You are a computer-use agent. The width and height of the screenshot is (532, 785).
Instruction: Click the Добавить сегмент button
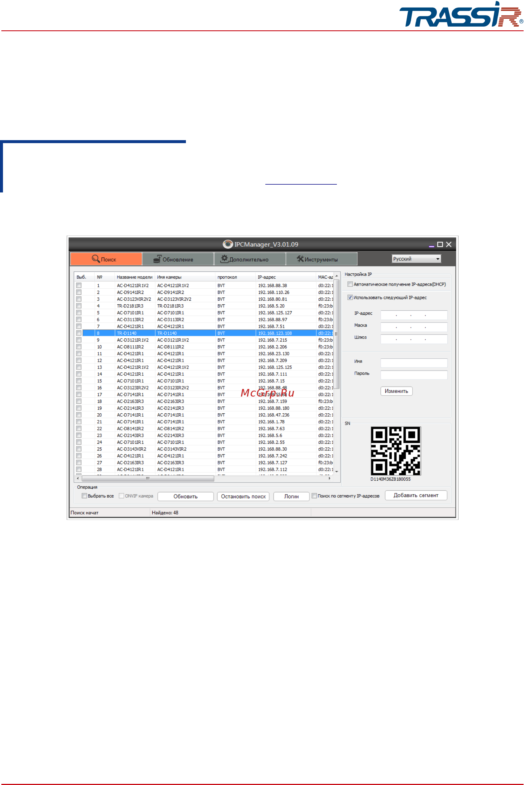pos(416,495)
